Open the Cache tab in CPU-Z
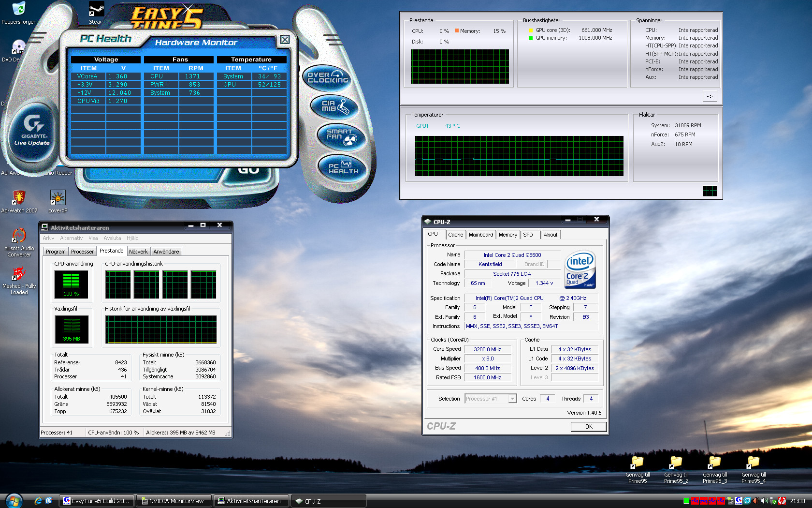Image resolution: width=812 pixels, height=508 pixels. click(x=455, y=235)
